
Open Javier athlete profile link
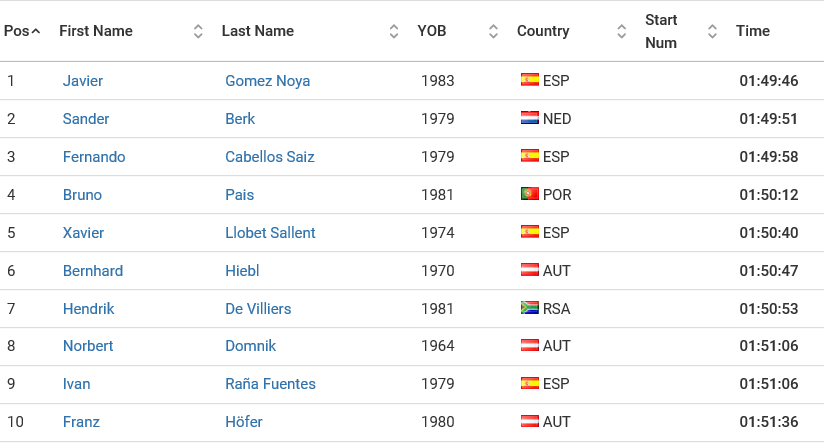click(x=83, y=81)
